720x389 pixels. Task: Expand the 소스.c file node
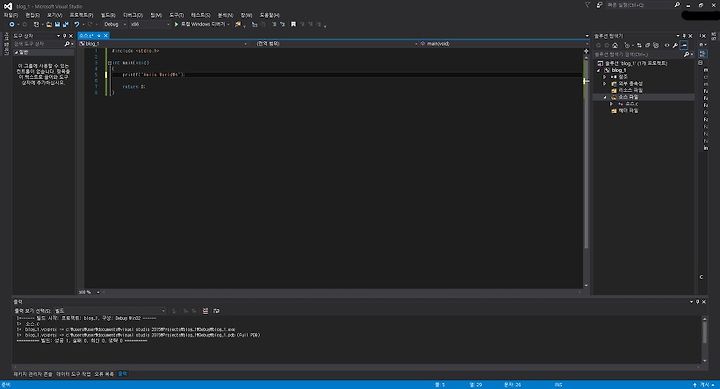(x=611, y=104)
